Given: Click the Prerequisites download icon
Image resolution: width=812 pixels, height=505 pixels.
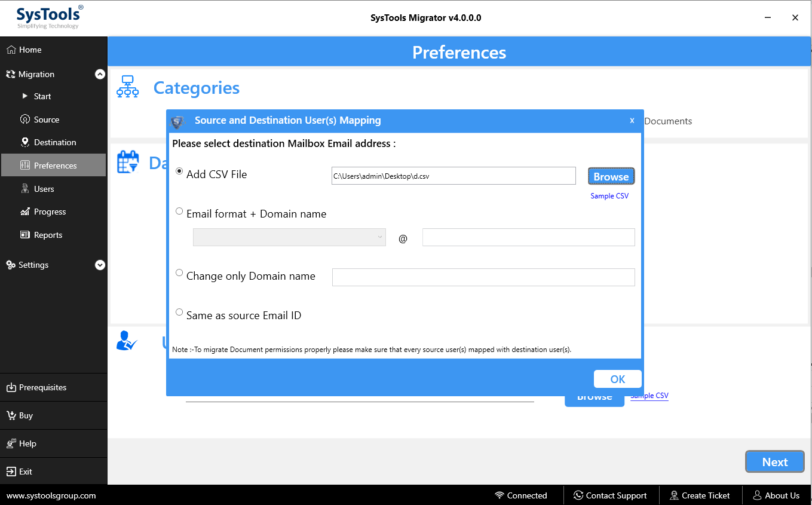Looking at the screenshot, I should [11, 387].
